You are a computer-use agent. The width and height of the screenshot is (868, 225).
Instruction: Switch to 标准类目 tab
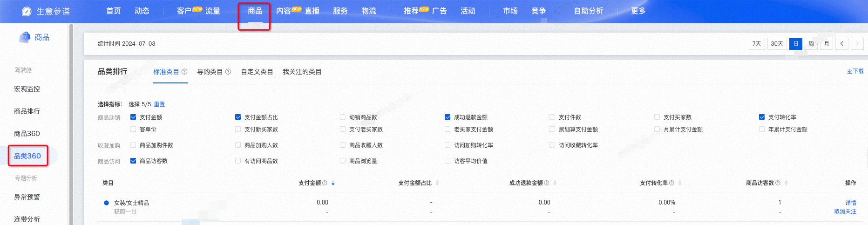click(x=166, y=72)
